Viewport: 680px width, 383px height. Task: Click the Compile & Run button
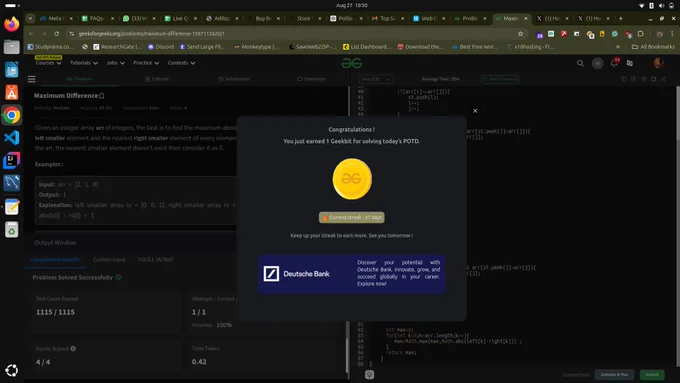614,374
